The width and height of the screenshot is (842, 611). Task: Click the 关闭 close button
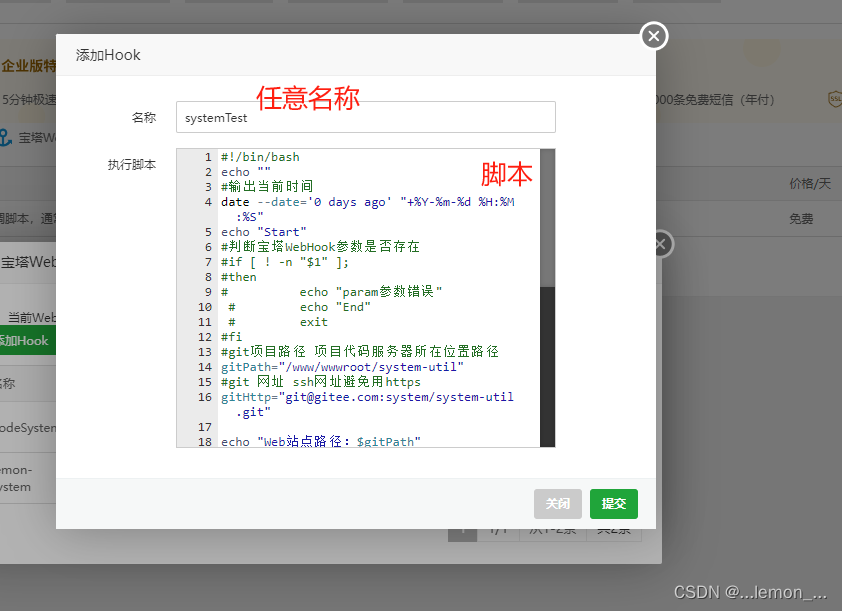[558, 504]
